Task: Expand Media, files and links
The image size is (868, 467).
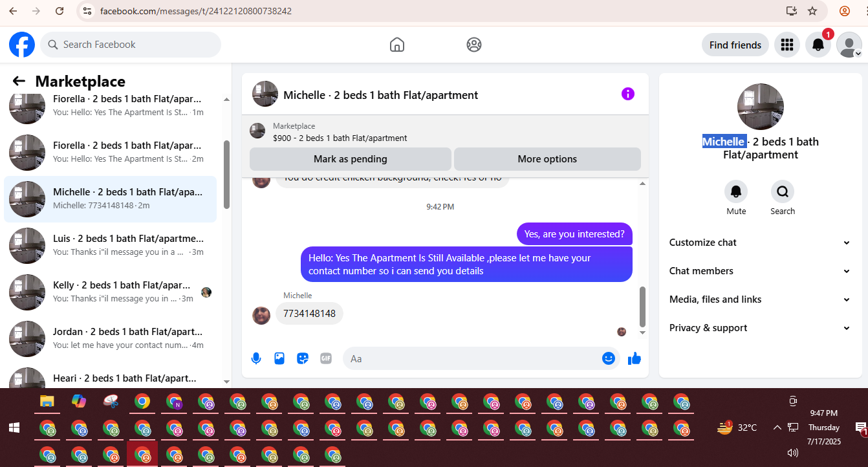Action: point(760,299)
